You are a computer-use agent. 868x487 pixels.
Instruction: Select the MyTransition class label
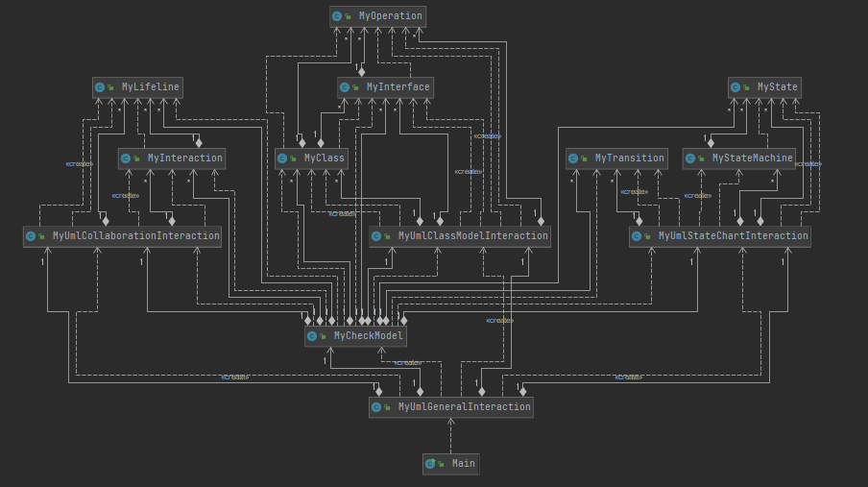630,158
